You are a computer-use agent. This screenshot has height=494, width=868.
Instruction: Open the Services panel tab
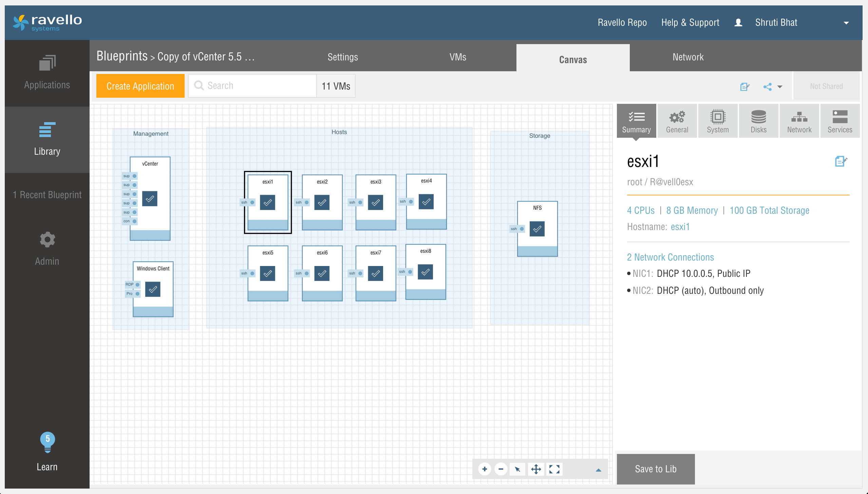click(840, 121)
